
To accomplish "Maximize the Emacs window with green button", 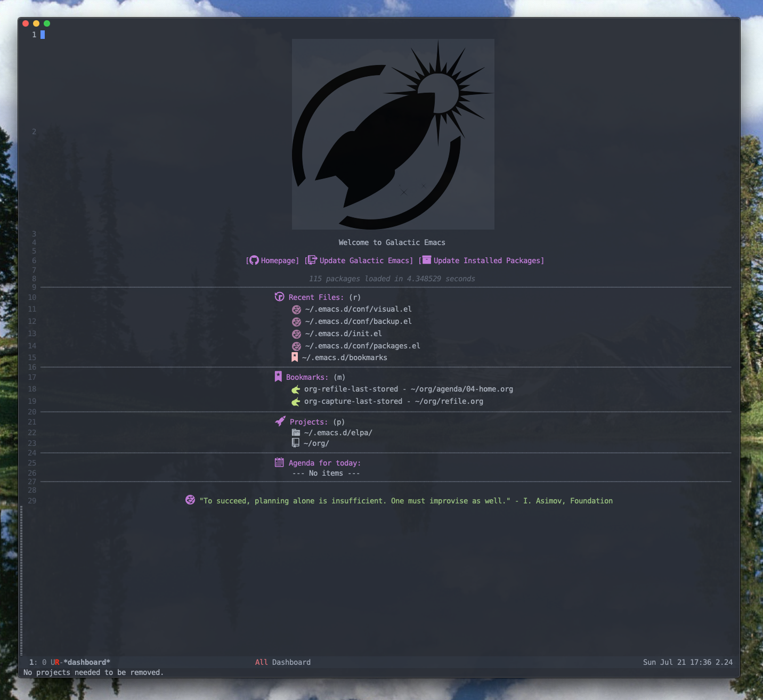I will point(47,23).
